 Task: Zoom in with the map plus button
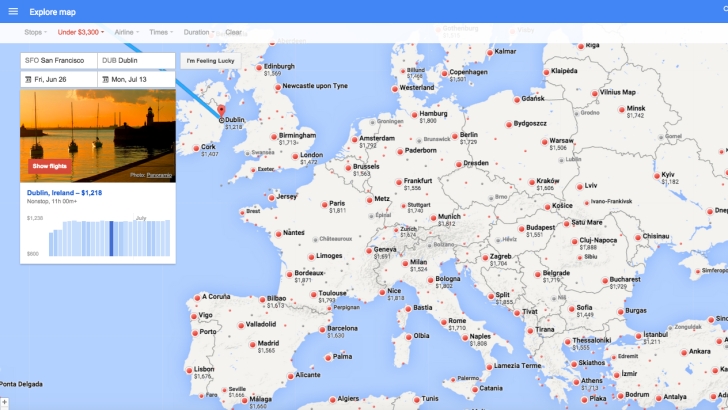point(4,403)
